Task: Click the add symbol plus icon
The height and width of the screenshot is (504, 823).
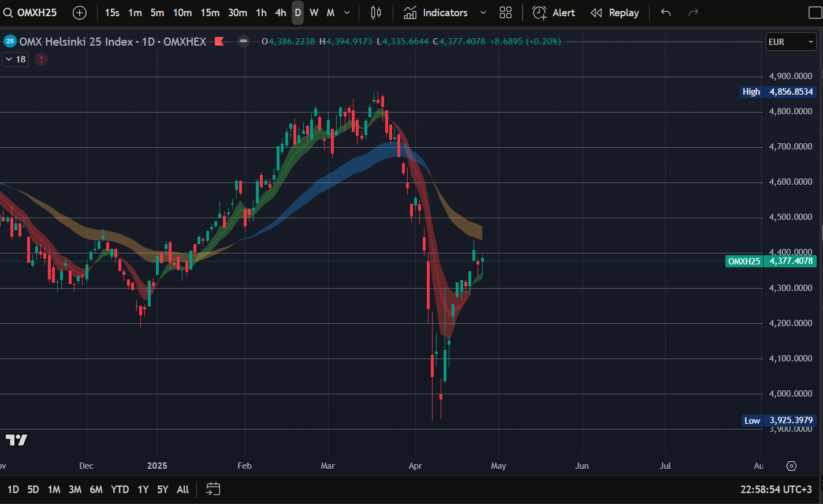Action: coord(80,13)
